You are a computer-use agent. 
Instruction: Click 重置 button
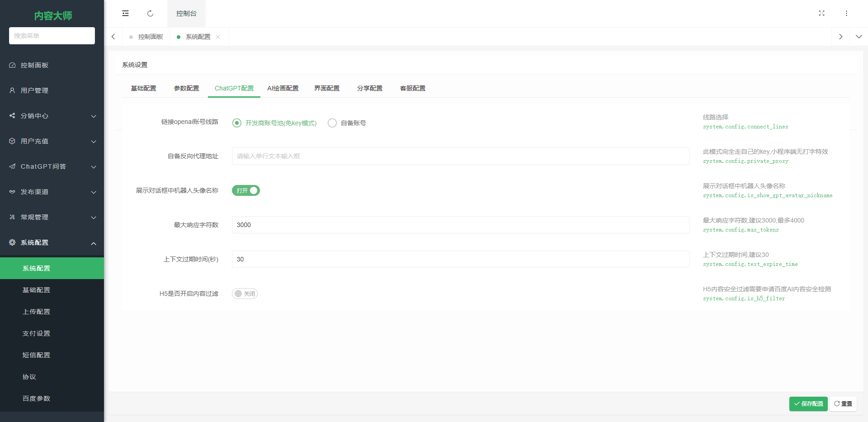click(x=843, y=404)
